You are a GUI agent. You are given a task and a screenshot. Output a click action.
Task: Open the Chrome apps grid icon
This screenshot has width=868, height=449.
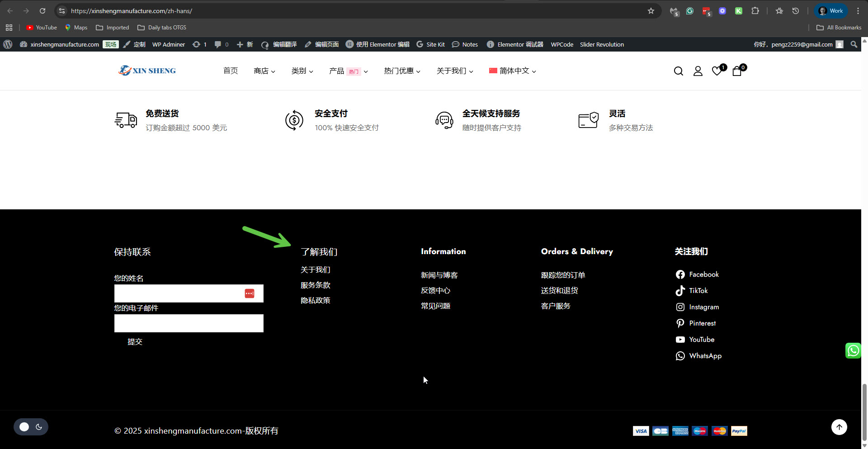9,28
